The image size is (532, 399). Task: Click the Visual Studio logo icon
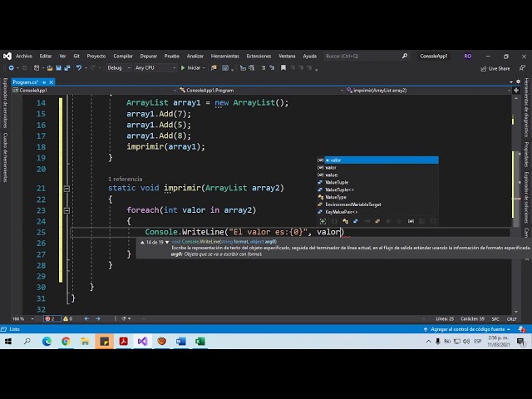tap(7, 56)
